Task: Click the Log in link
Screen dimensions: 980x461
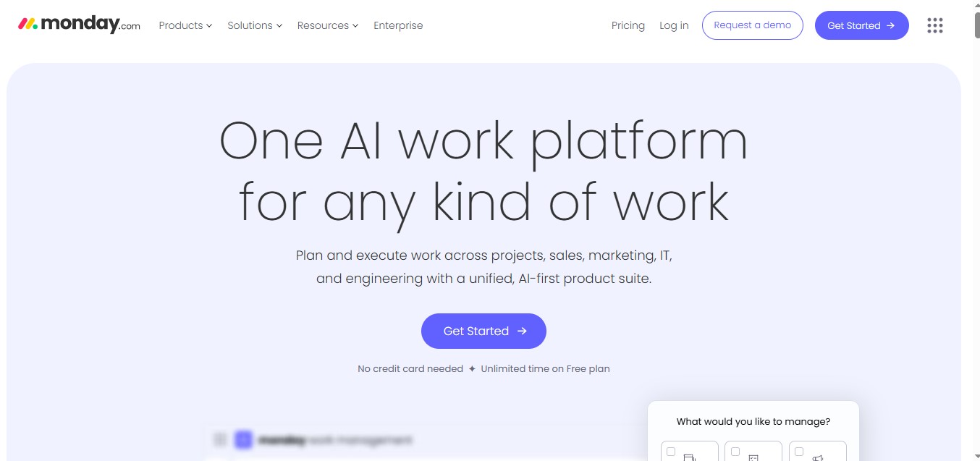Action: pos(674,25)
